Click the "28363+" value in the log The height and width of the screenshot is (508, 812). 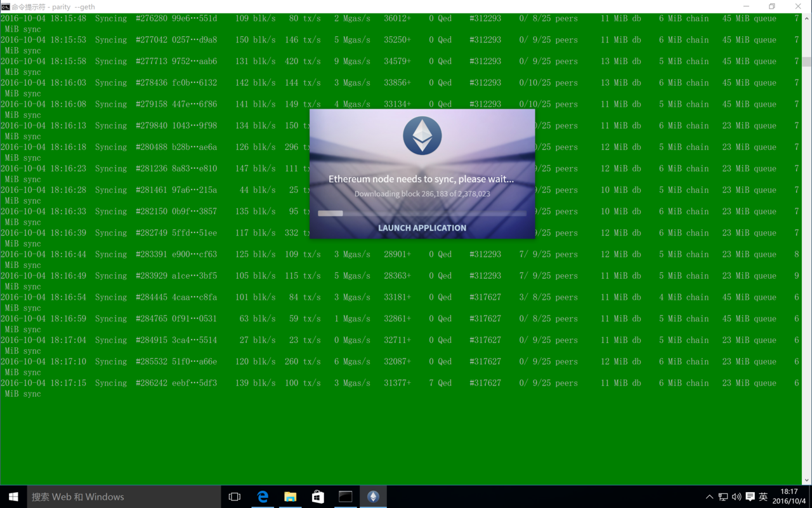397,276
